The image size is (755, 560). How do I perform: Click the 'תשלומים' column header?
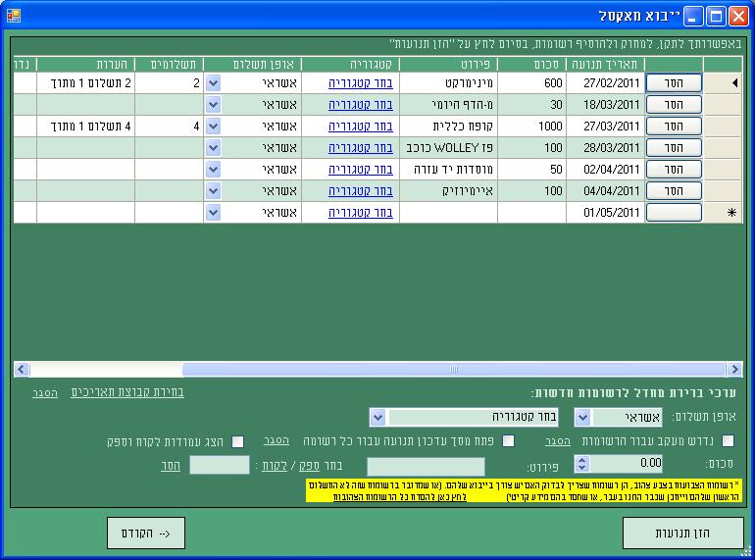pyautogui.click(x=170, y=65)
